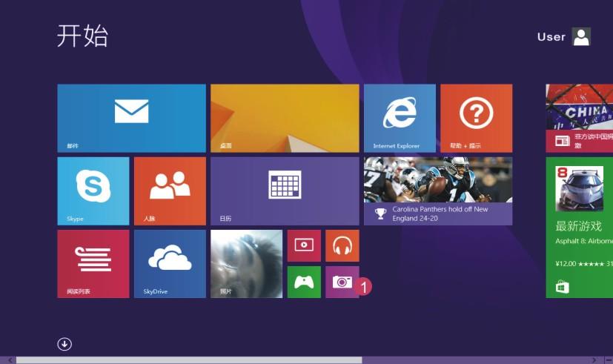Open the SkyDrive tile
Screen dimensions: 613x364
coord(170,264)
